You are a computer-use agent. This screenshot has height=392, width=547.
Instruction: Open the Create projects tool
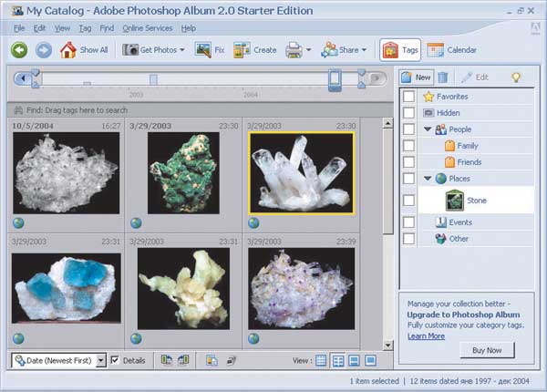tap(254, 50)
